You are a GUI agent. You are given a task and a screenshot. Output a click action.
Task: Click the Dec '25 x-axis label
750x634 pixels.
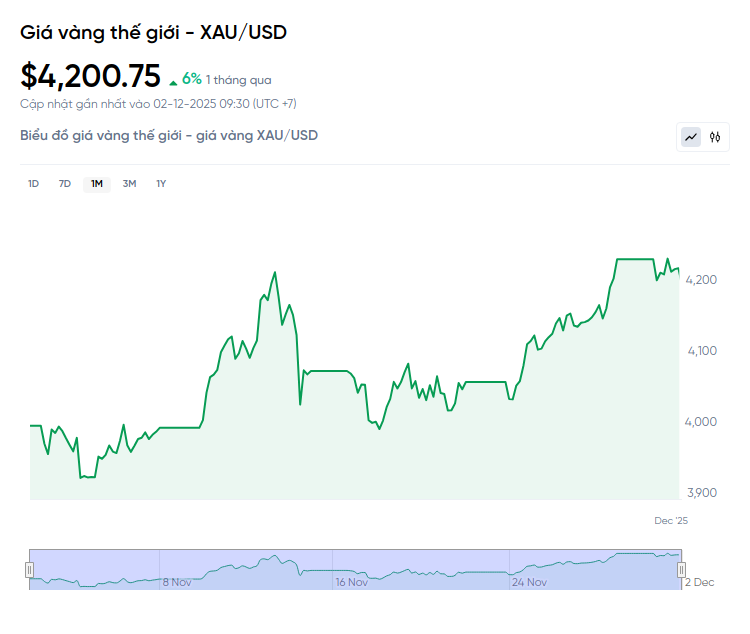click(x=671, y=521)
